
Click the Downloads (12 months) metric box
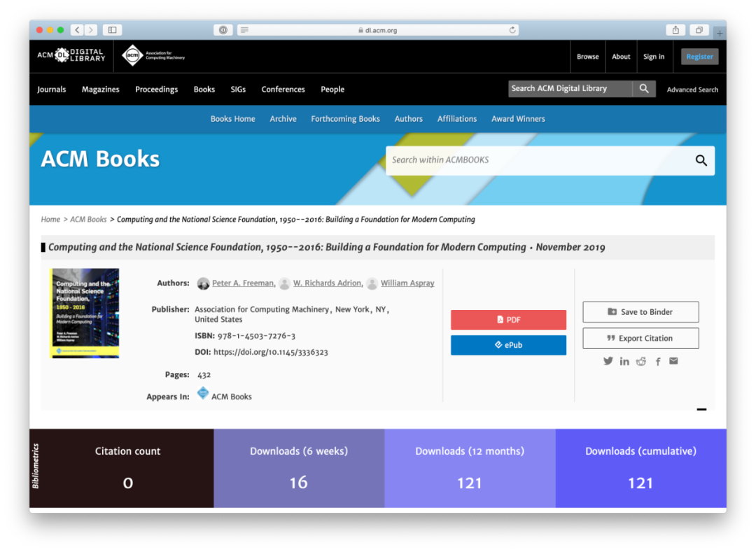[470, 468]
